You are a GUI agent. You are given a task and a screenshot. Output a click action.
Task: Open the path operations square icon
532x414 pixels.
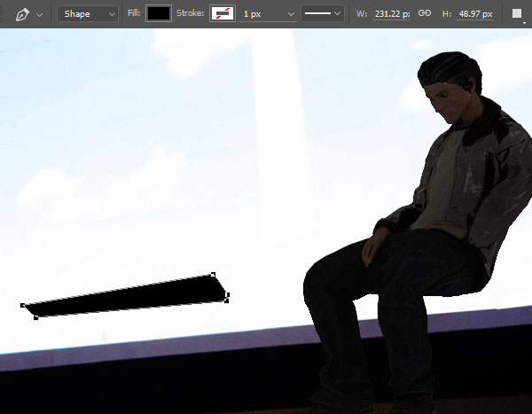click(517, 13)
